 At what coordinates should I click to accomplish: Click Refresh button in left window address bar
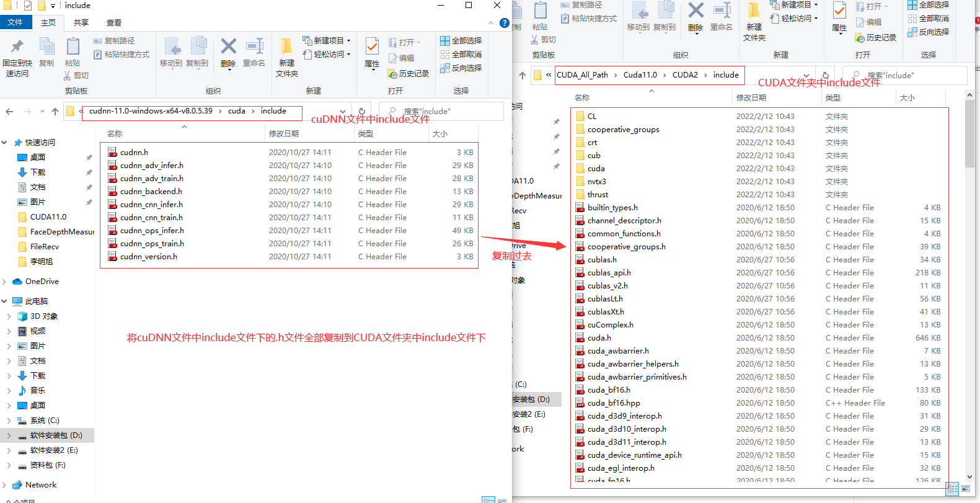[362, 112]
